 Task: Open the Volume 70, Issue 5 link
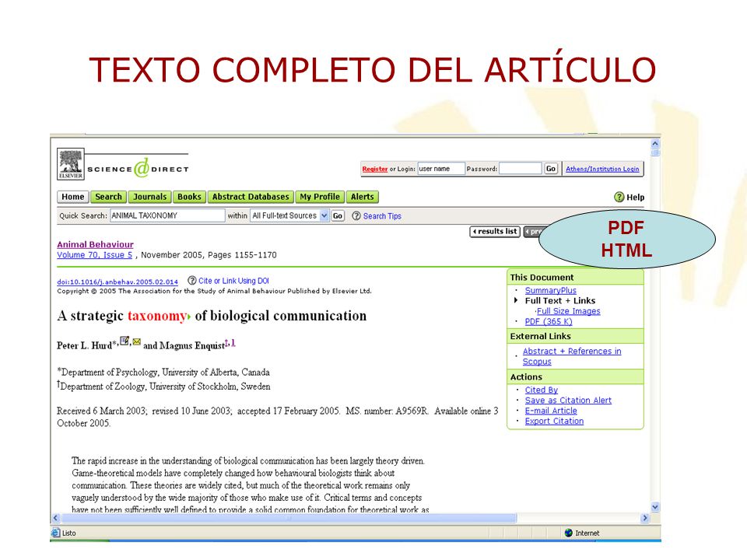coord(95,255)
